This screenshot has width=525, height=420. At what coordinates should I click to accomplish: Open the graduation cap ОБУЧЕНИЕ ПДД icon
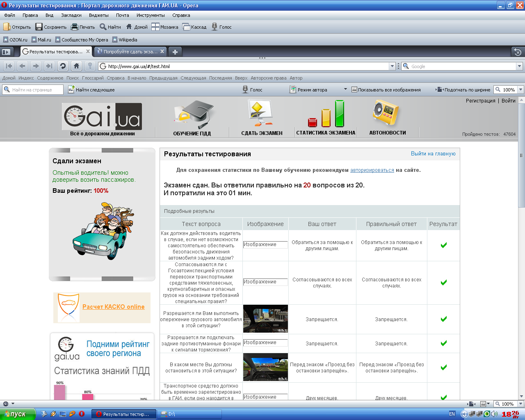click(x=192, y=115)
